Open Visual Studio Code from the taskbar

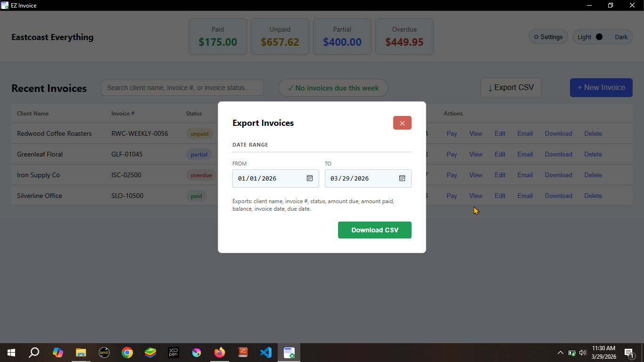pos(265,352)
